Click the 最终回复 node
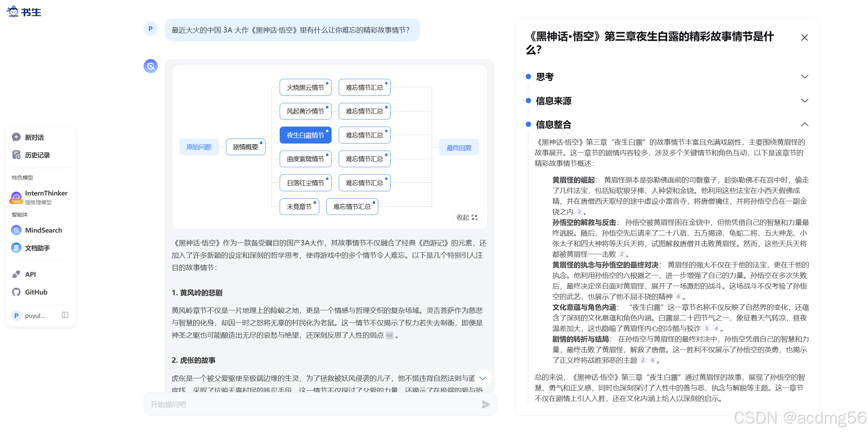 [x=459, y=147]
